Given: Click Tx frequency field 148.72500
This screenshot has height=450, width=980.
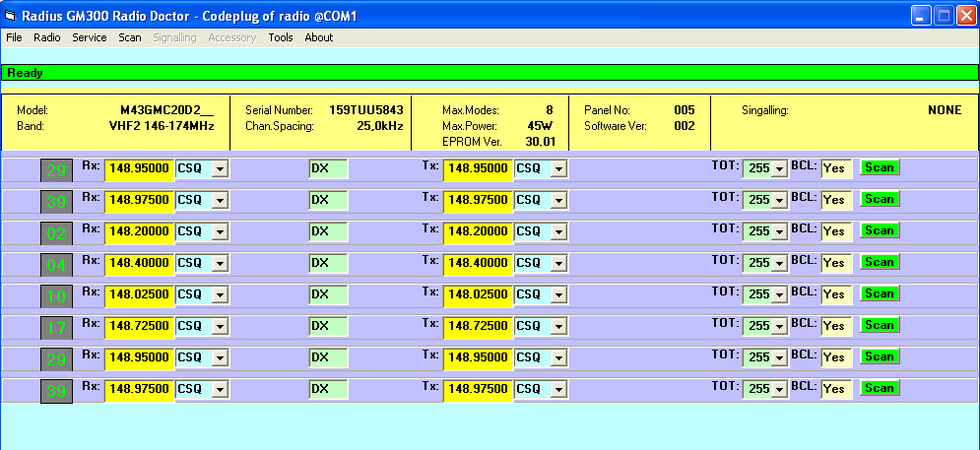Looking at the screenshot, I should coord(478,326).
